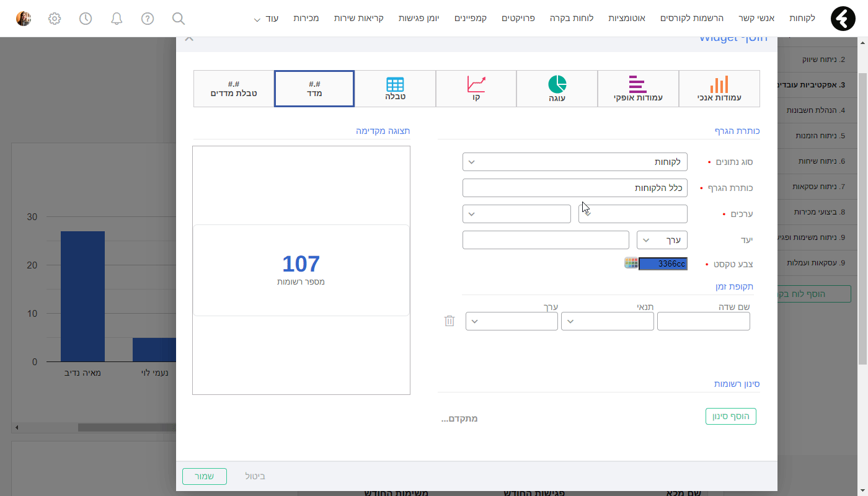
Task: Open the settings gear icon
Action: point(55,19)
